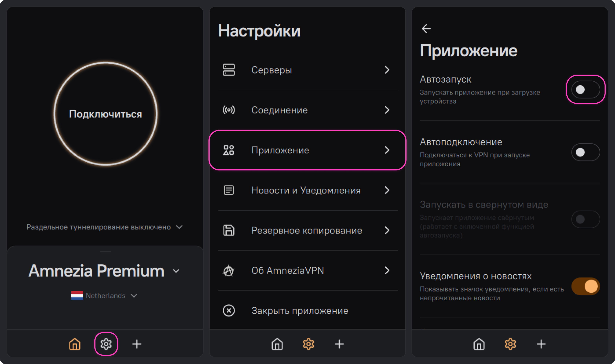This screenshot has height=364, width=615.
Task: Click the Серверы servers icon
Action: click(x=229, y=70)
